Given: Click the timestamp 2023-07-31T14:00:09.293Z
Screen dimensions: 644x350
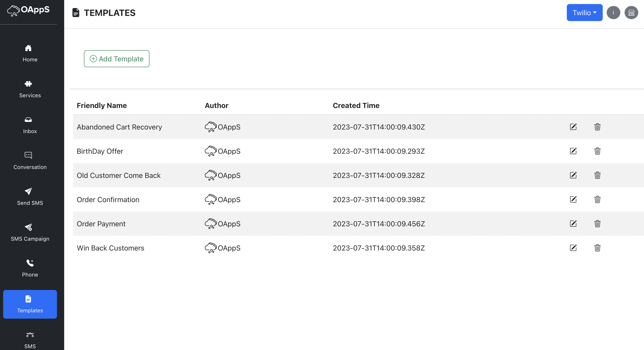Looking at the screenshot, I should 379,151.
